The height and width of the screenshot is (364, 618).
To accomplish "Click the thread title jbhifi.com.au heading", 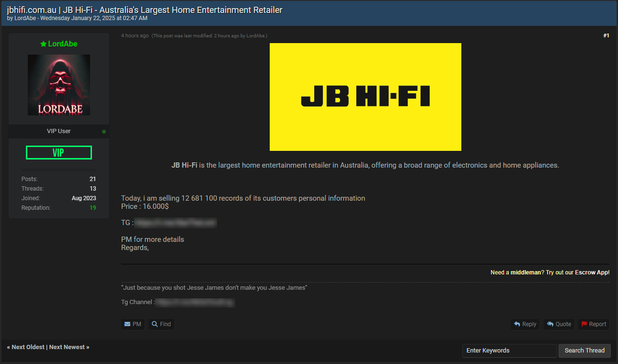I will (145, 10).
